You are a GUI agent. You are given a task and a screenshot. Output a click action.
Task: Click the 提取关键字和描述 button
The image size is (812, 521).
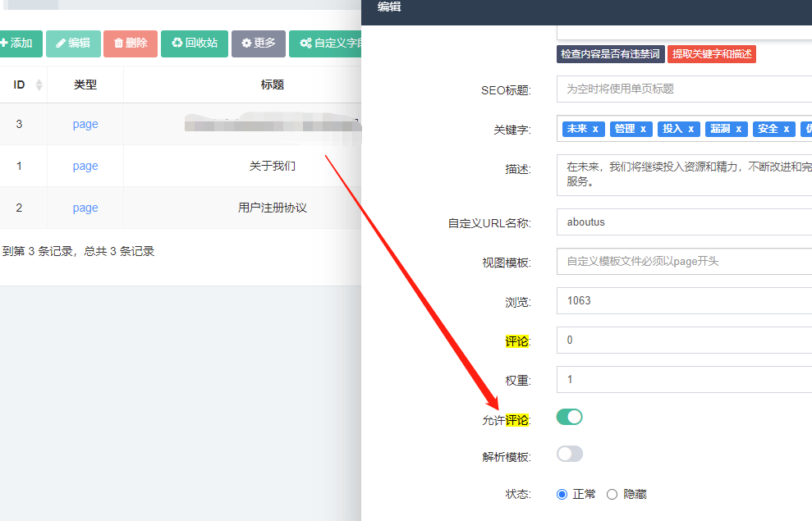click(712, 54)
